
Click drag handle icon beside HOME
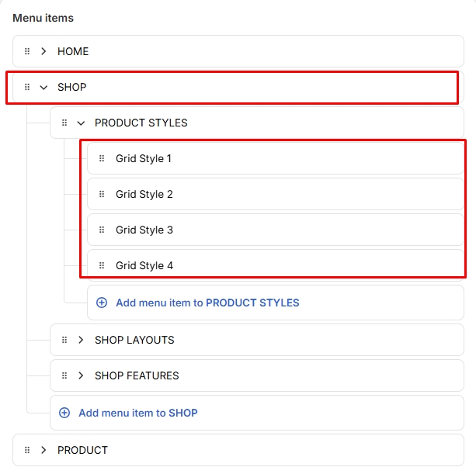tap(27, 51)
